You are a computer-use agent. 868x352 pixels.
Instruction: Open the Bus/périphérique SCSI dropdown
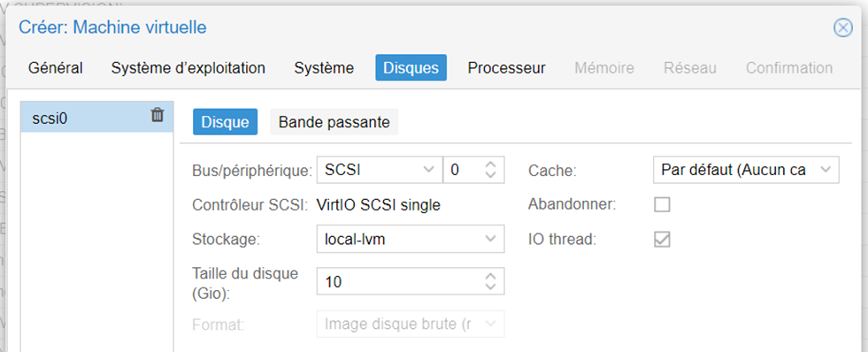click(x=380, y=170)
